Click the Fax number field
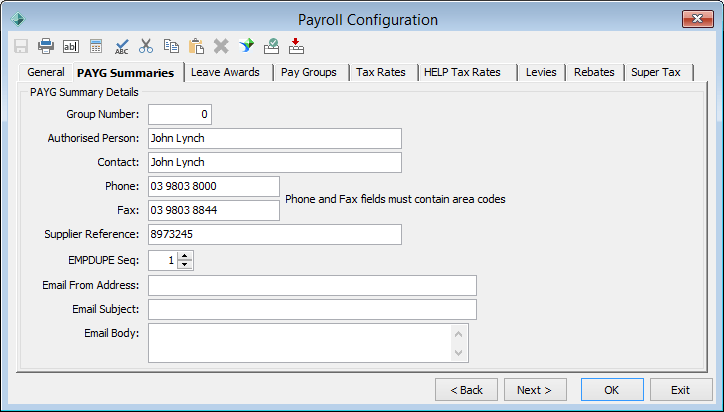The height and width of the screenshot is (412, 724). click(x=214, y=211)
